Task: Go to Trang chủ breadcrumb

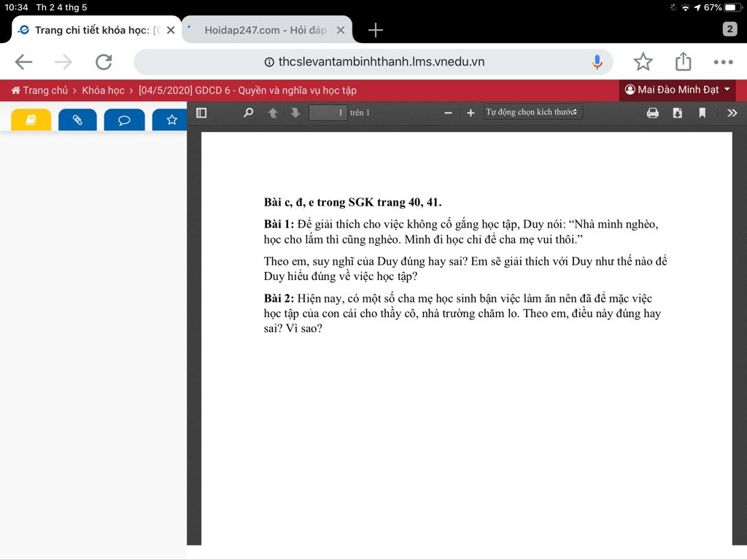Action: [x=39, y=90]
